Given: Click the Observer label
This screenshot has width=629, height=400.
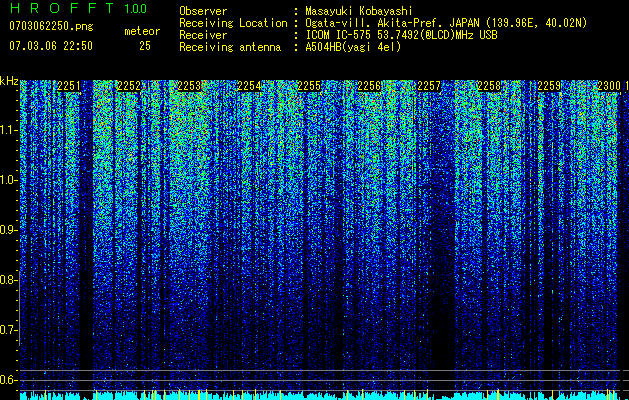Looking at the screenshot, I should point(203,11).
